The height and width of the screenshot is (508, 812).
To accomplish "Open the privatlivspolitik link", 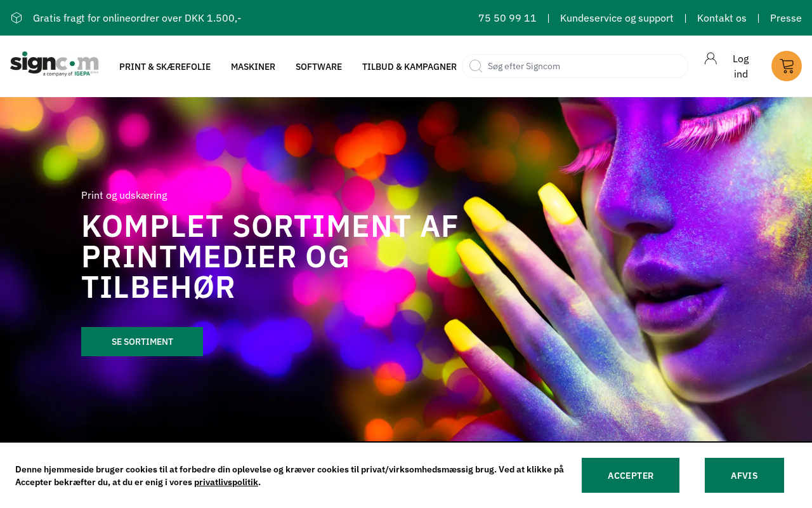I will click(x=226, y=482).
